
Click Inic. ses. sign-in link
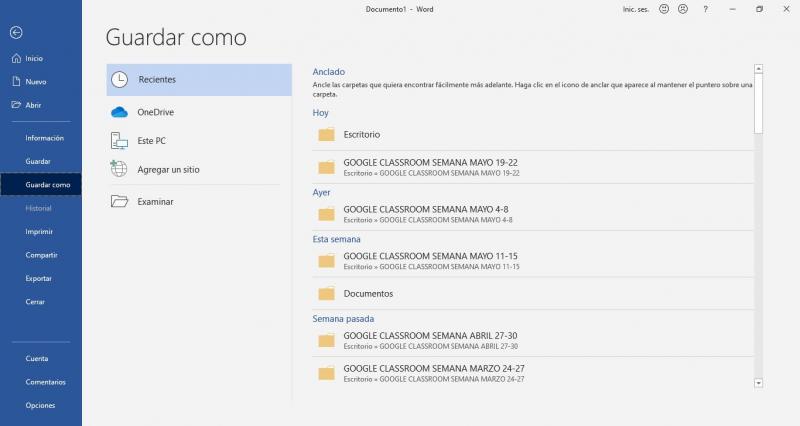pyautogui.click(x=636, y=9)
